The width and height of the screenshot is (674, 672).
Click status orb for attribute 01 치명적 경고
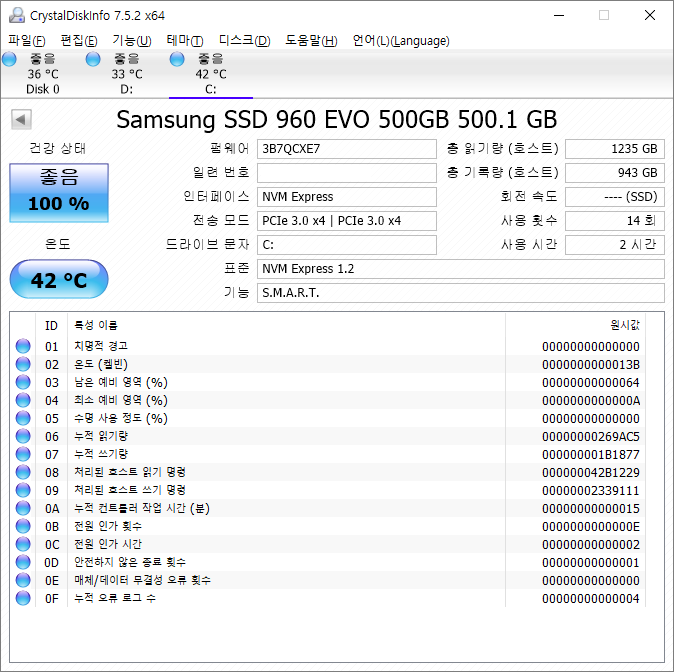tap(23, 346)
